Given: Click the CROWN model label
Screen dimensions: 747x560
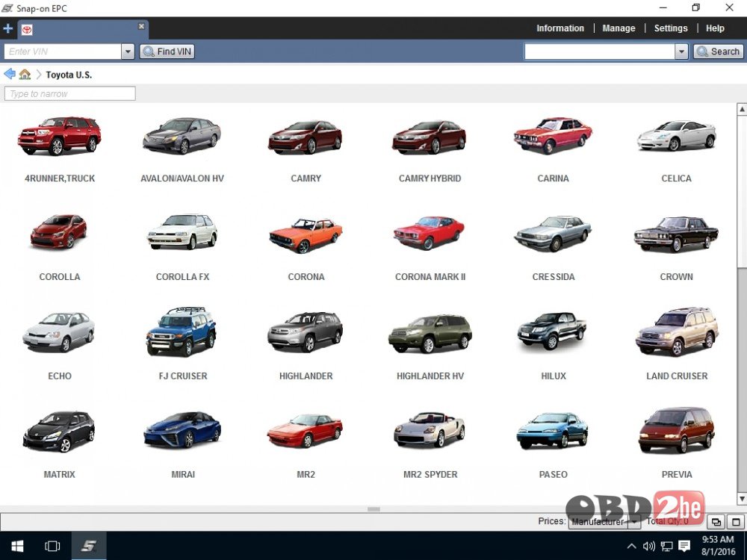Looking at the screenshot, I should tap(677, 277).
